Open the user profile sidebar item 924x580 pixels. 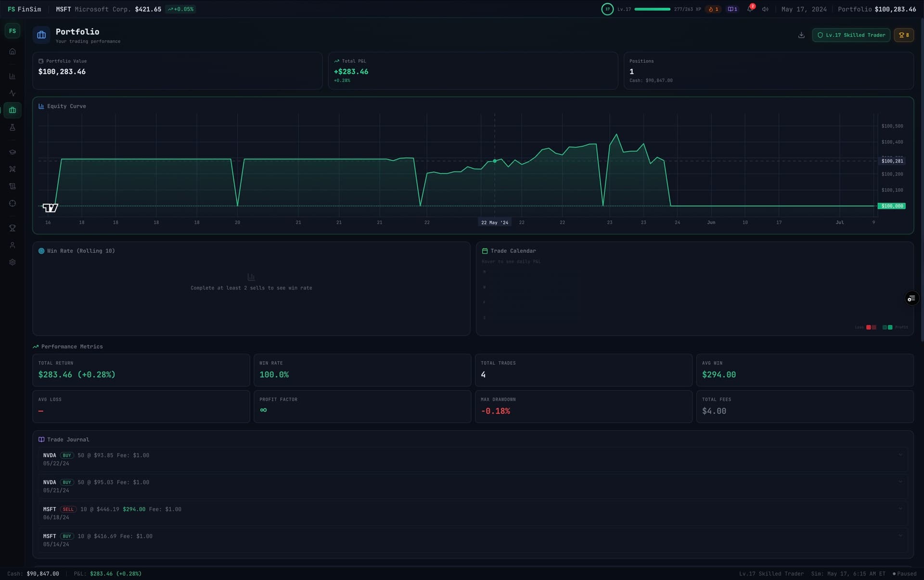(x=13, y=245)
